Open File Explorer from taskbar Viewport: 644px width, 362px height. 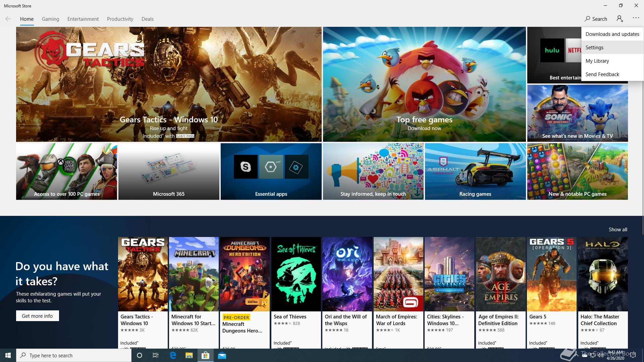click(189, 355)
